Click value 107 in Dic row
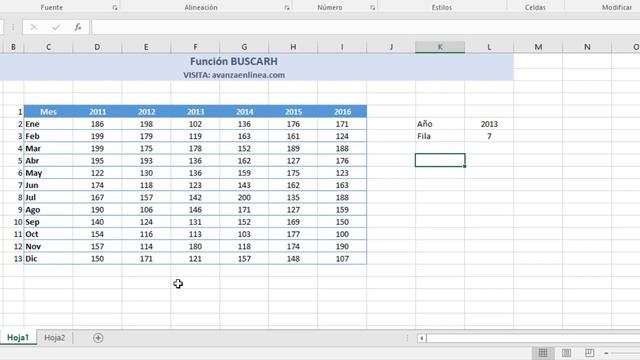Image resolution: width=640 pixels, height=360 pixels. click(342, 259)
